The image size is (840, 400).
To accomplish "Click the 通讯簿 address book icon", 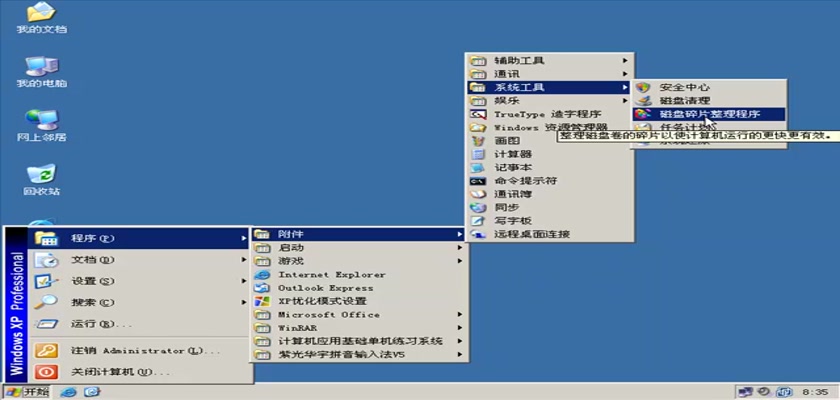I will pyautogui.click(x=477, y=194).
